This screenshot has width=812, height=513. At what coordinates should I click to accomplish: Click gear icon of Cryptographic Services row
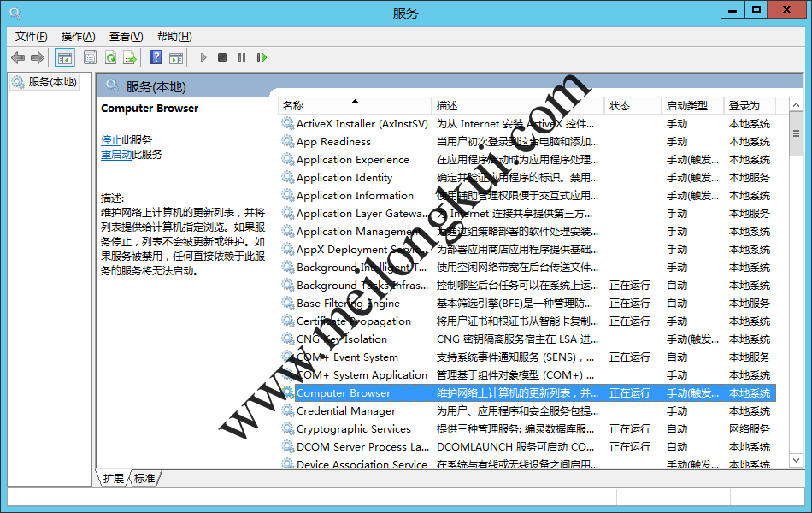pos(288,428)
